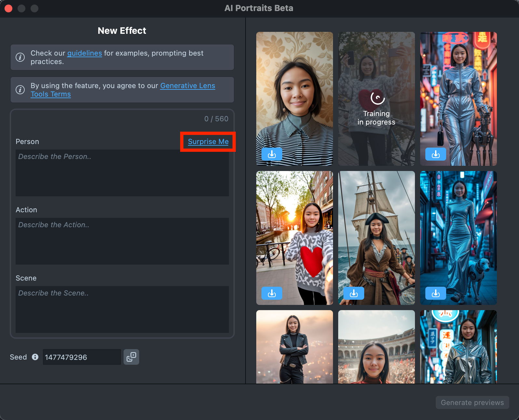Download the silver jumpsuit neon street portrait
Screen dimensions: 519x420
[435, 154]
